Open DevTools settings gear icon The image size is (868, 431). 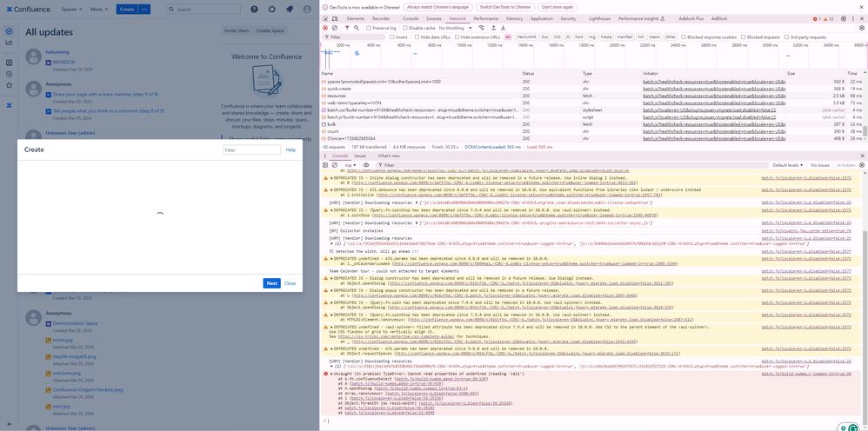844,18
